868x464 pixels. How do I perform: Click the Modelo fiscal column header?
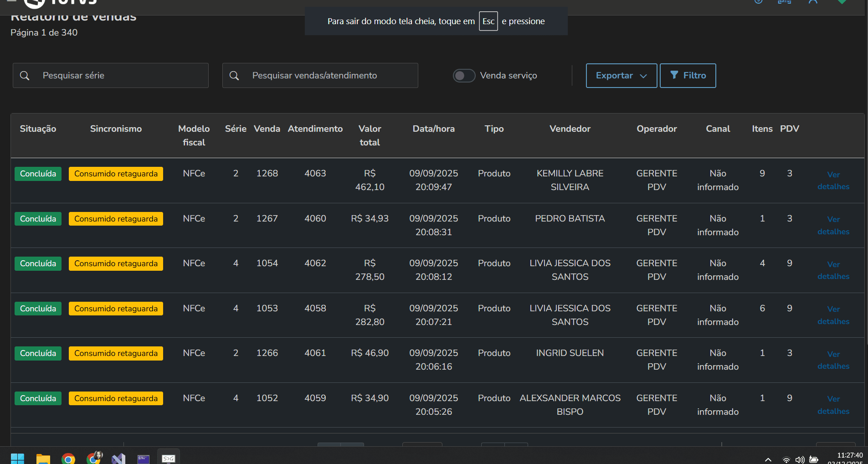[x=194, y=135]
